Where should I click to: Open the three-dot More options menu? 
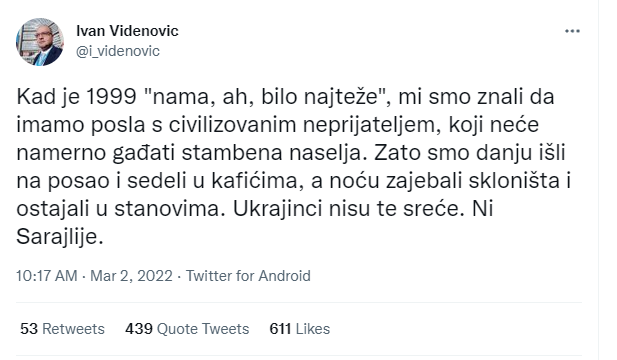pos(572,31)
